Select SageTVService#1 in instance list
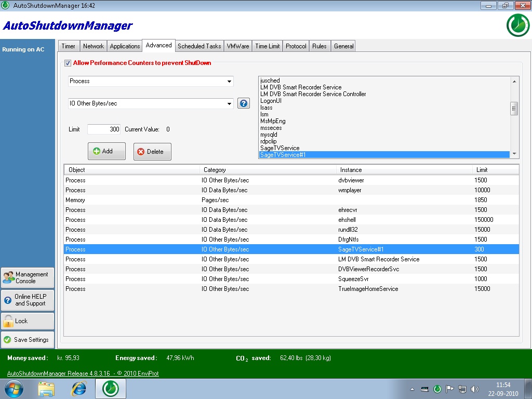The height and width of the screenshot is (399, 532). (x=384, y=155)
